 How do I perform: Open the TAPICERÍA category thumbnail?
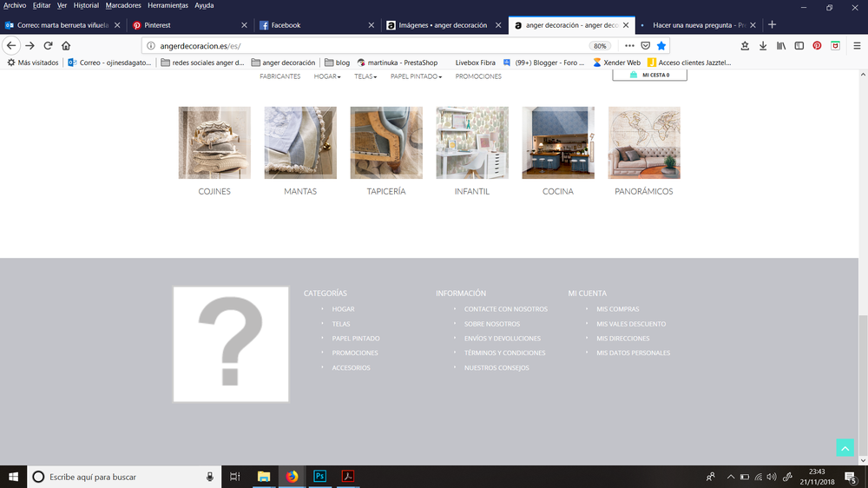click(x=386, y=143)
